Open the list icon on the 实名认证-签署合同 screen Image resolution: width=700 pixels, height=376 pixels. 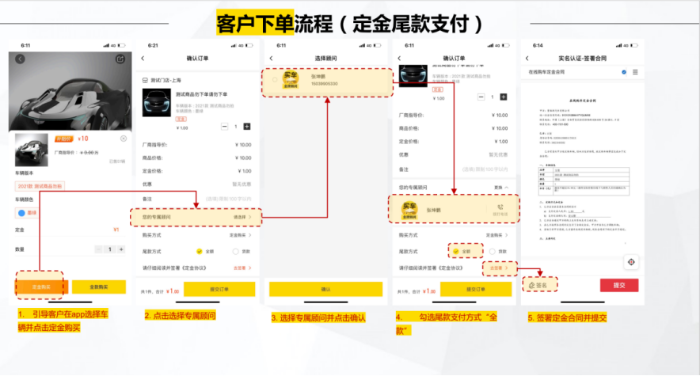tap(635, 72)
